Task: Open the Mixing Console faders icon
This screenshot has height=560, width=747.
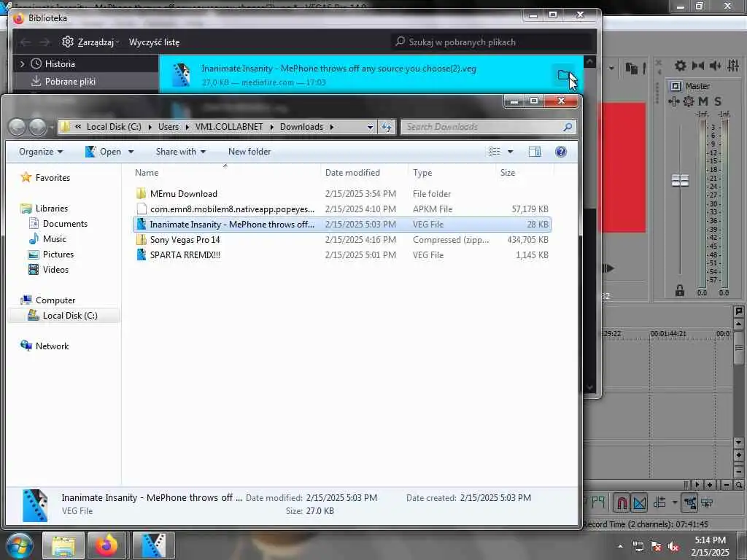Action: point(733,66)
